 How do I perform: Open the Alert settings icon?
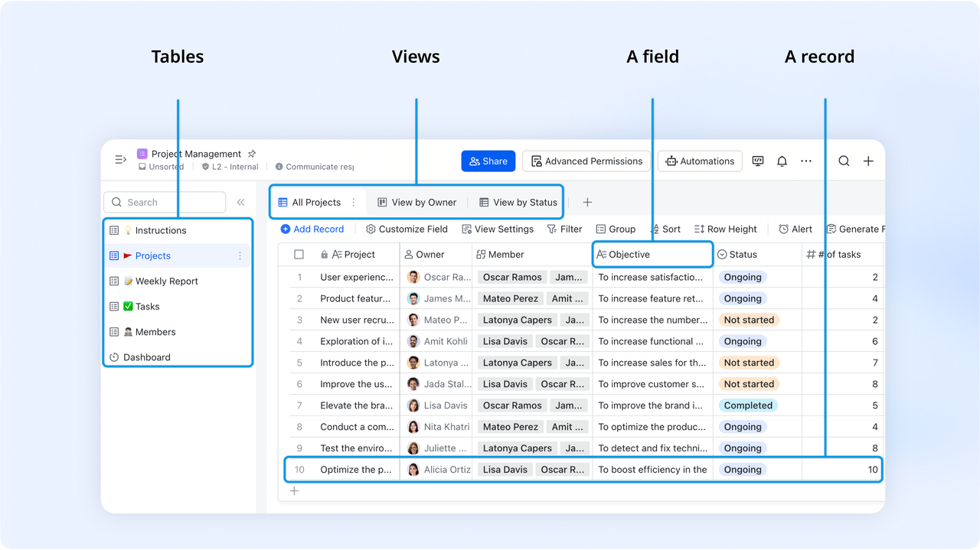pos(795,229)
